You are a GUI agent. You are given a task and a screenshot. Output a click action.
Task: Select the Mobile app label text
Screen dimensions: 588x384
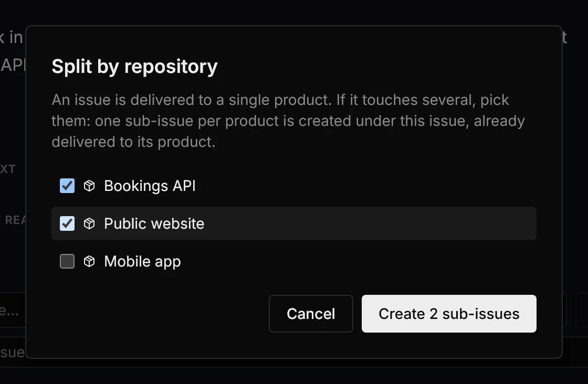142,261
